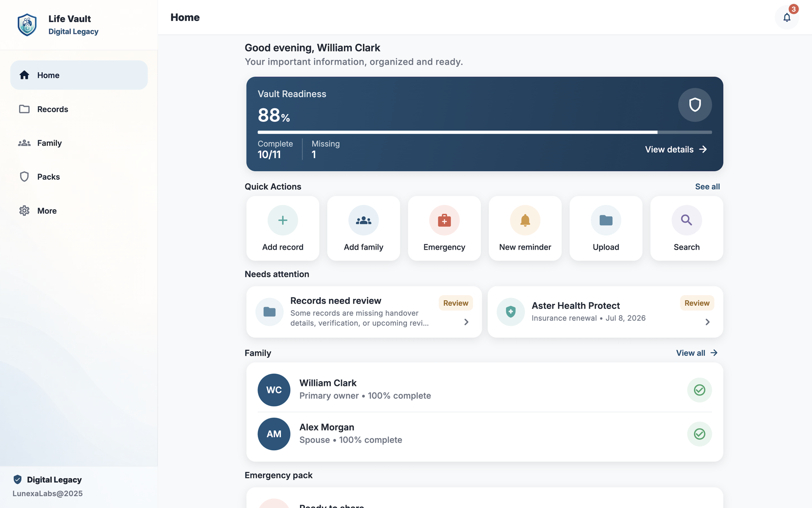Click the Alex Morgan name text

click(327, 427)
